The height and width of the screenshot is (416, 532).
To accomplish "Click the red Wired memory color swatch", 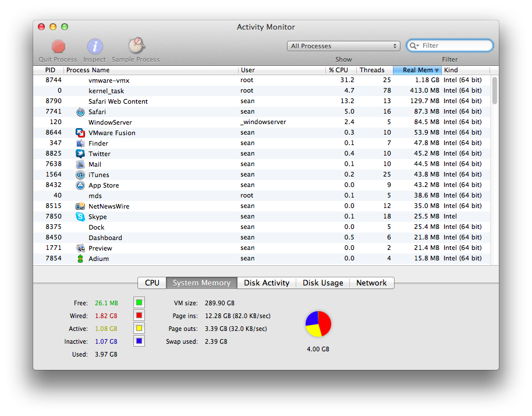I will 139,315.
